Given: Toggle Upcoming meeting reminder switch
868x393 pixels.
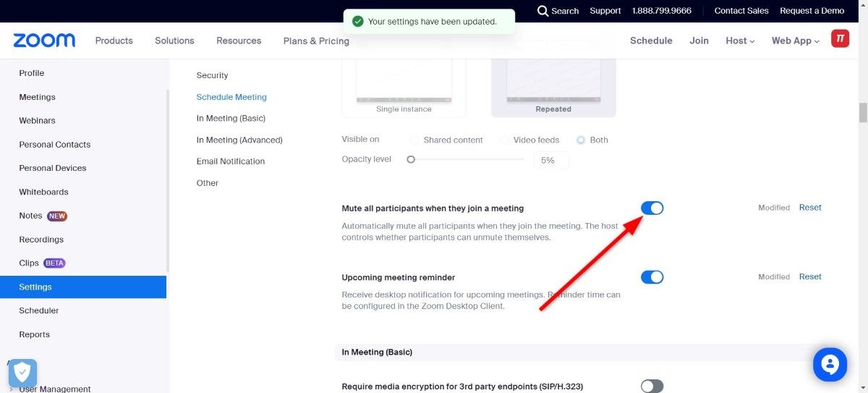Looking at the screenshot, I should (x=652, y=277).
